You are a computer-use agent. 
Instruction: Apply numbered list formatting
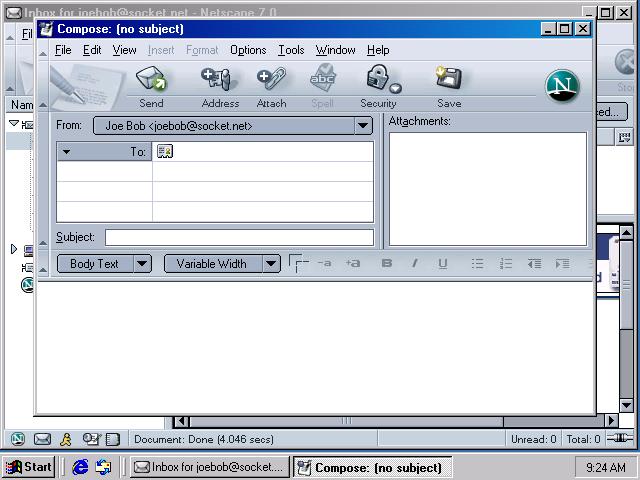pos(506,263)
